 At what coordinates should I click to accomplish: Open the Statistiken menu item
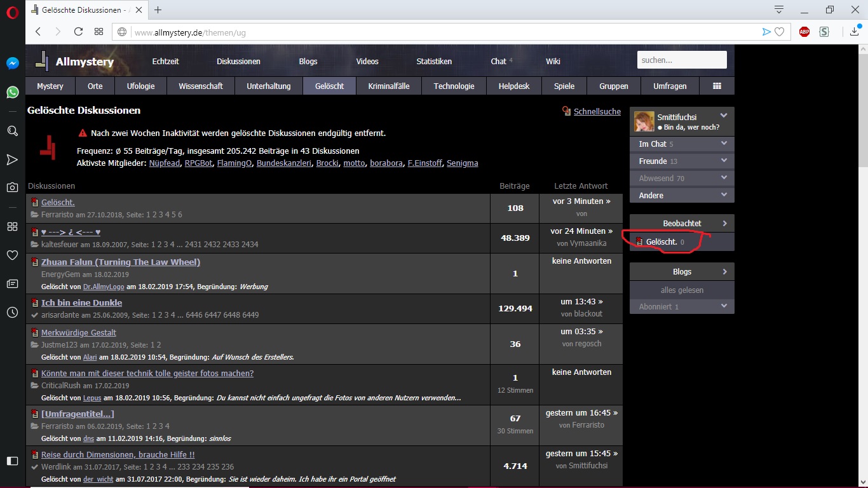click(434, 61)
